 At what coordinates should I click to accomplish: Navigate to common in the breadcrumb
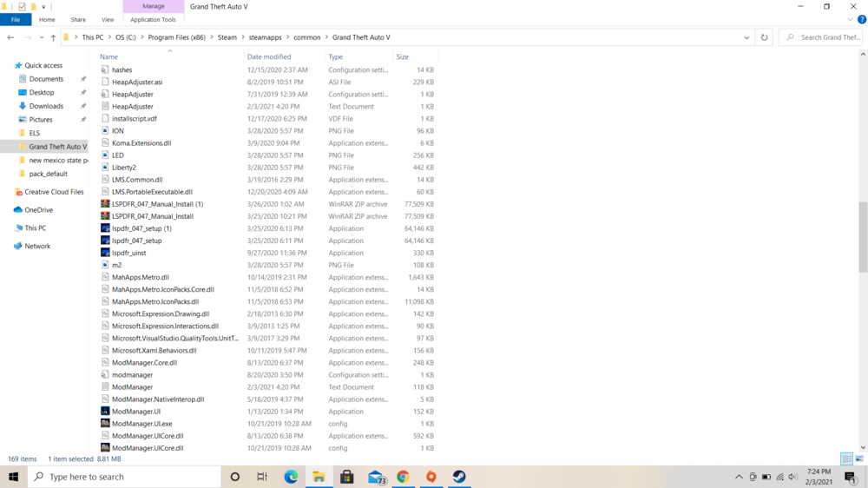pyautogui.click(x=306, y=37)
